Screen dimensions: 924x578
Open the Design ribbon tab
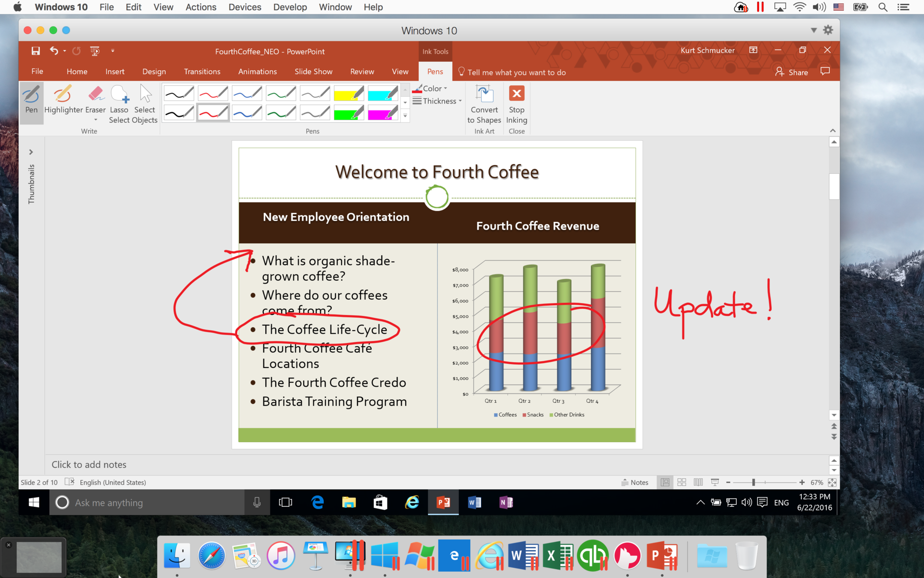click(x=154, y=71)
